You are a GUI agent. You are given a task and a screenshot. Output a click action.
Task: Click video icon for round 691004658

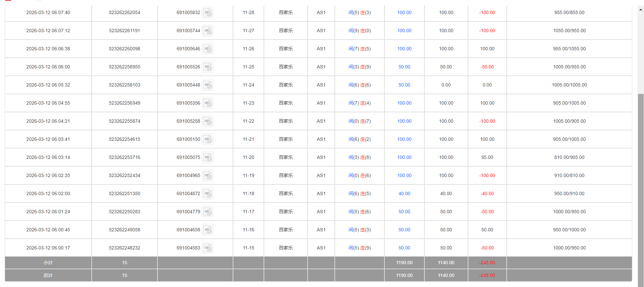[208, 230]
